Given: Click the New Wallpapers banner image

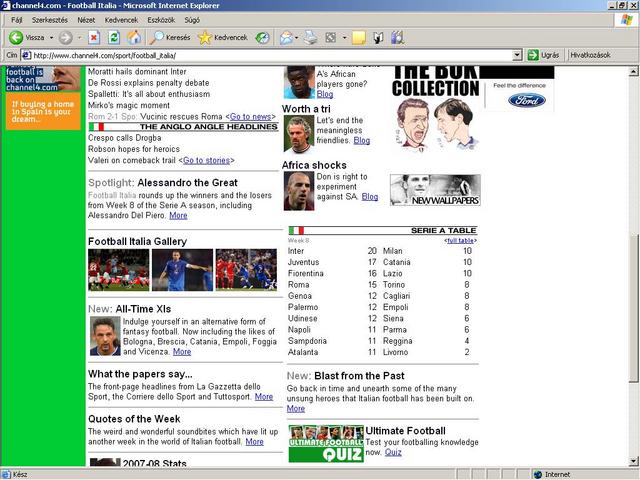Looking at the screenshot, I should (434, 190).
